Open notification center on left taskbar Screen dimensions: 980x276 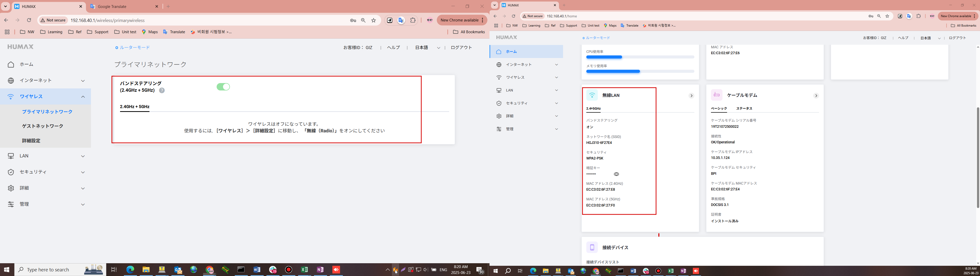pyautogui.click(x=481, y=270)
